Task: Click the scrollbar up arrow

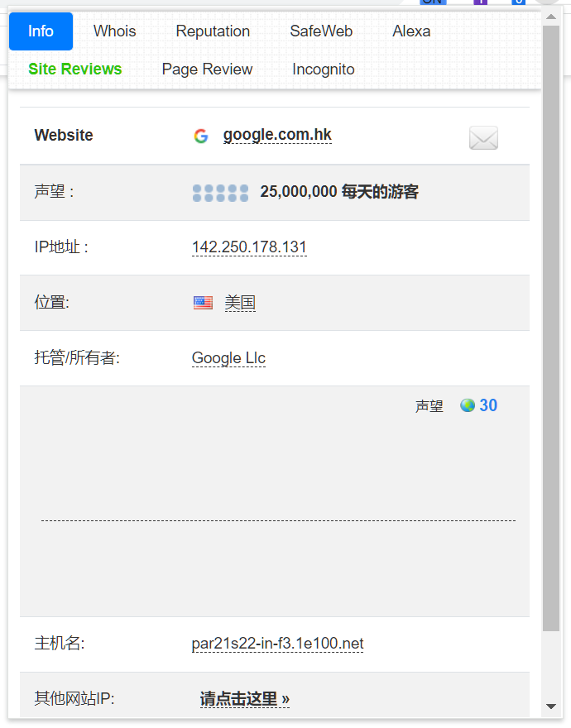Action: 551,17
